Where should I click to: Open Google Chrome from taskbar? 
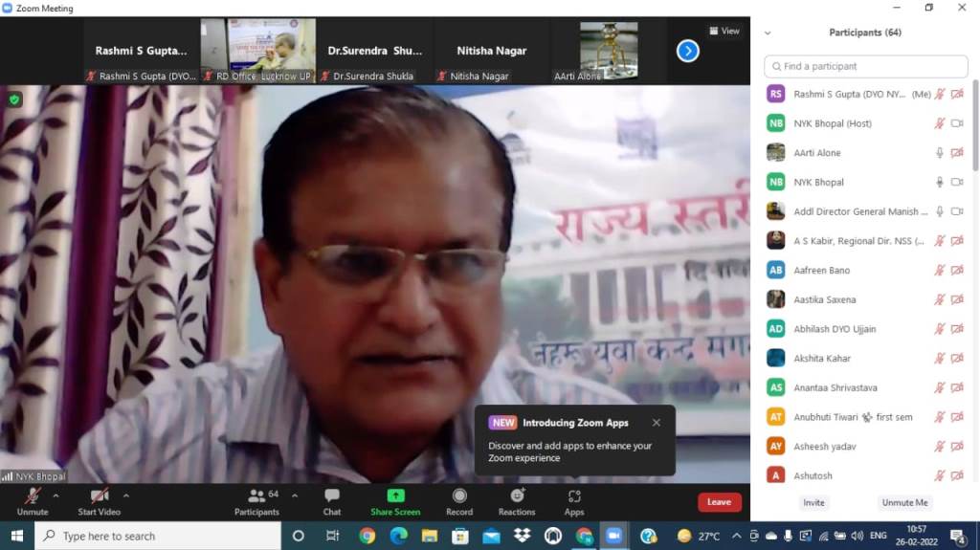tap(367, 536)
